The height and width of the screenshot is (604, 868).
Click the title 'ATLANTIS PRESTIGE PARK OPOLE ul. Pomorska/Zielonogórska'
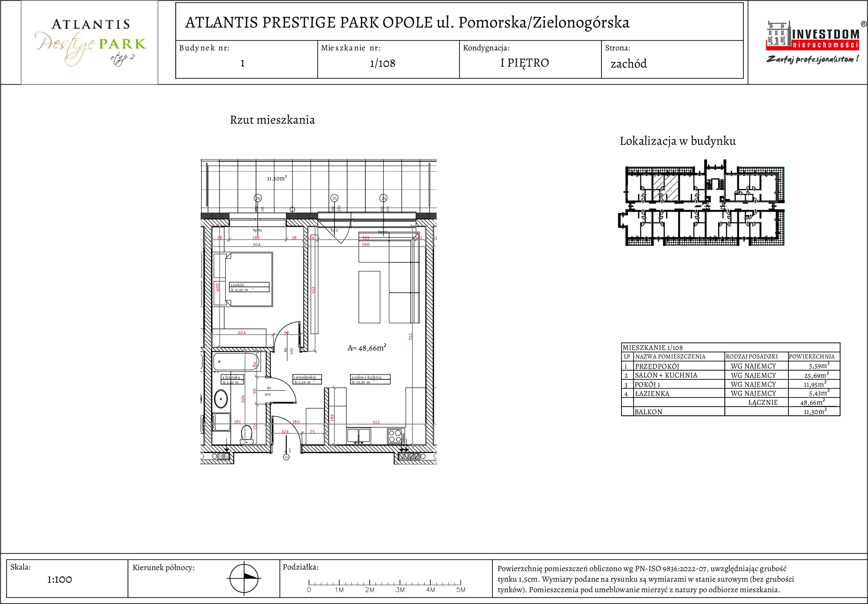[407, 22]
